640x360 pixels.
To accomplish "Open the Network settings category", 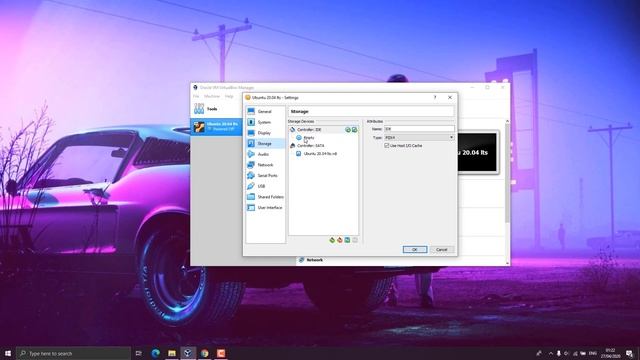I will coord(265,164).
